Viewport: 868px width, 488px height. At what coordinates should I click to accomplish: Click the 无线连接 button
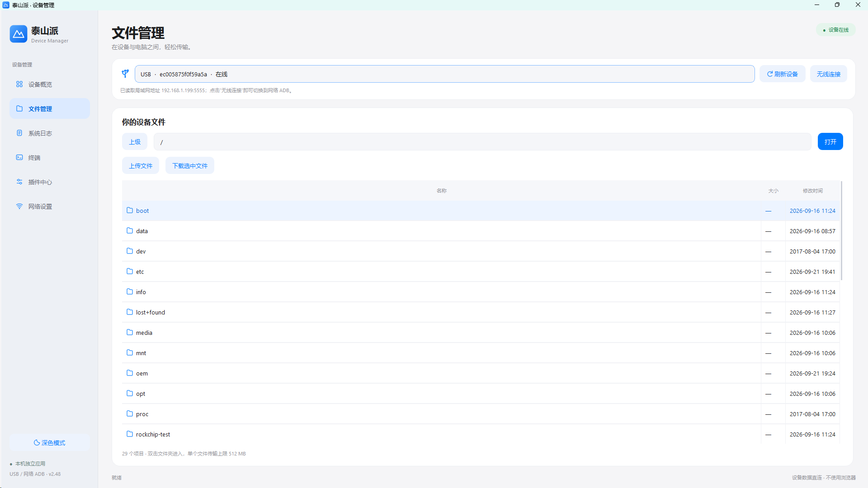(x=828, y=74)
